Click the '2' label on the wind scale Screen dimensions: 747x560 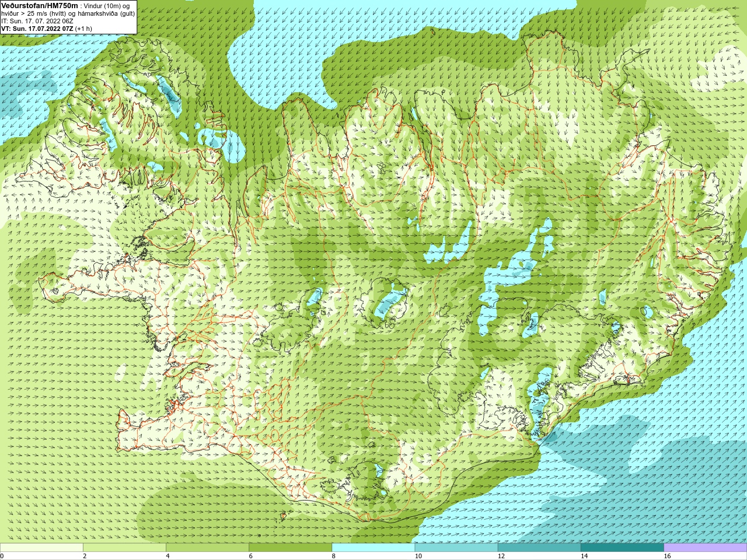85,556
